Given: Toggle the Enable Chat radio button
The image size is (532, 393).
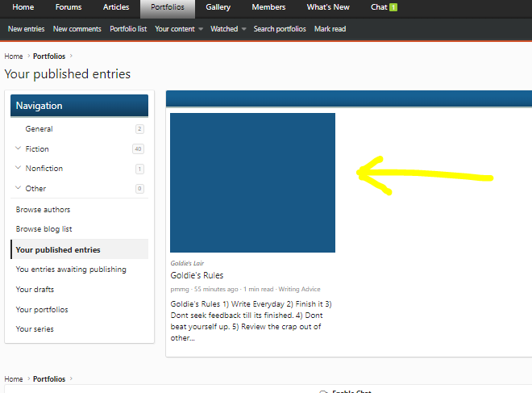Looking at the screenshot, I should coord(323,391).
